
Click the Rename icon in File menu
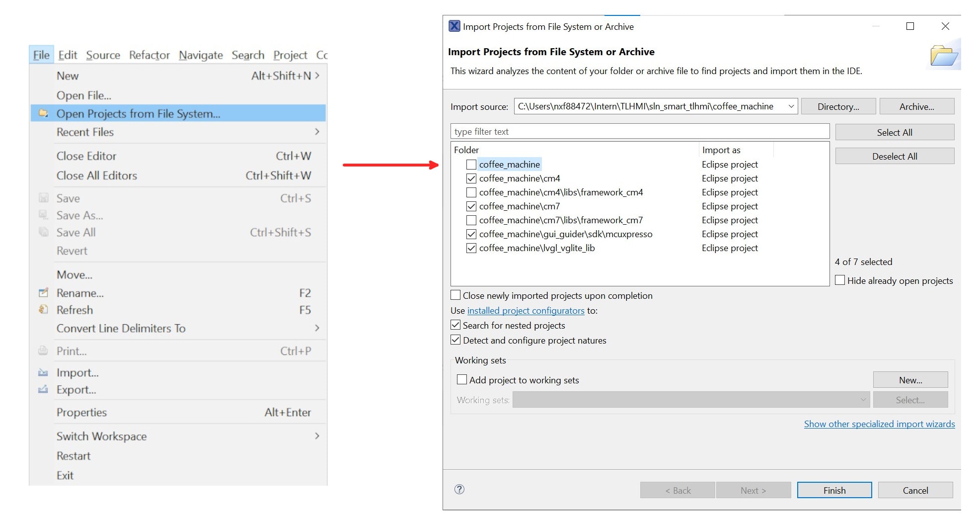click(x=43, y=293)
